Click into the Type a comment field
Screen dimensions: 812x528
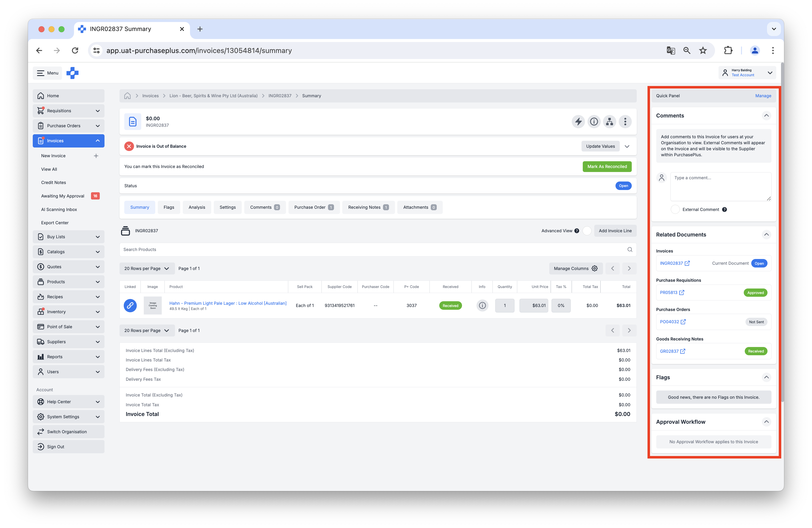[720, 186]
